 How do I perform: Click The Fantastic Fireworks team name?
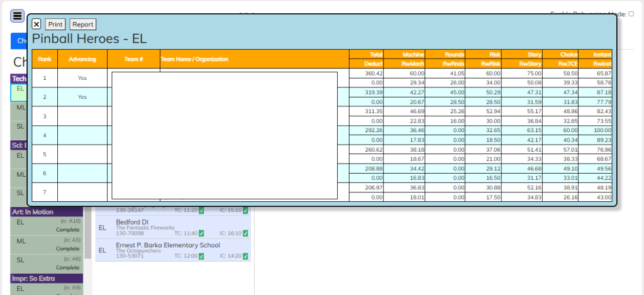point(145,228)
